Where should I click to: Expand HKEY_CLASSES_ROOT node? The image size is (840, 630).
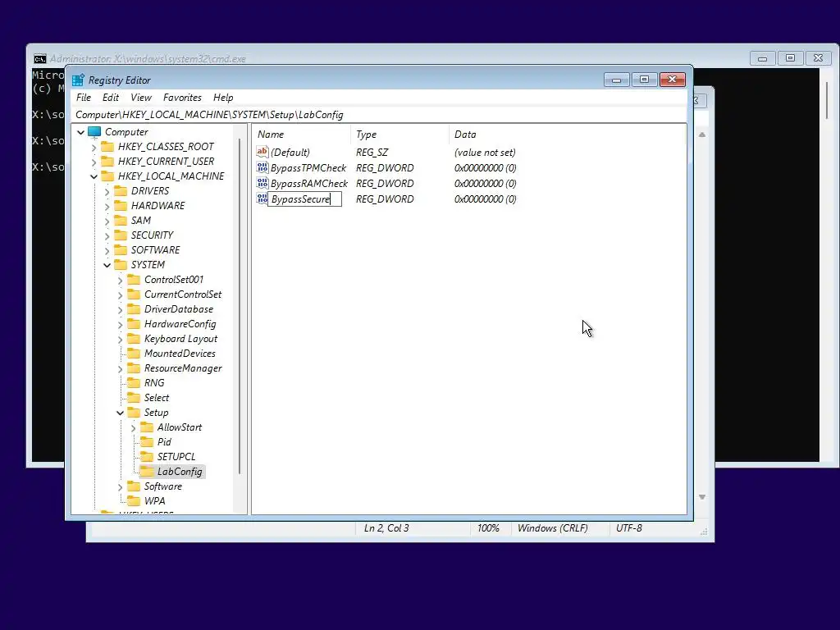pos(94,147)
